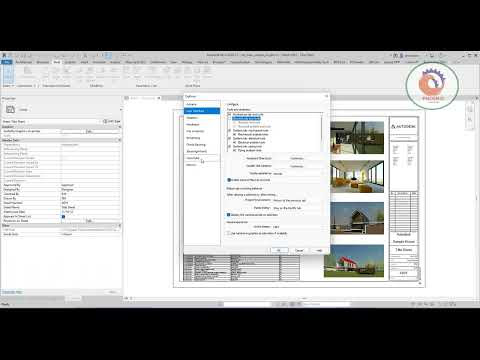The width and height of the screenshot is (480, 360).
Task: Click the schedule table on sheet
Action: [241, 268]
